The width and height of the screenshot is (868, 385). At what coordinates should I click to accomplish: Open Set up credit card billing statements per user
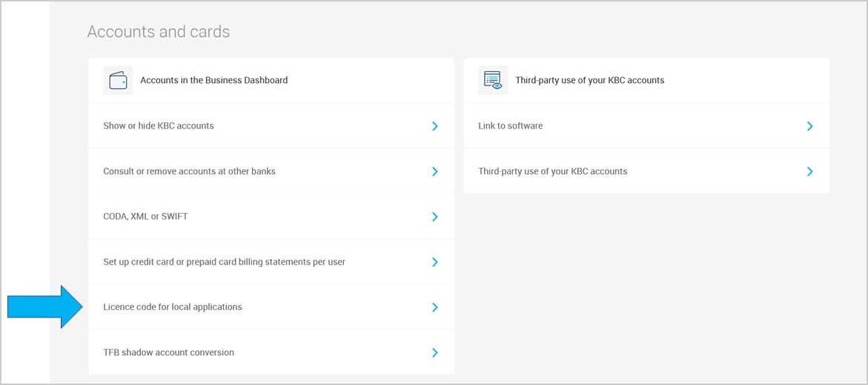[x=271, y=262]
